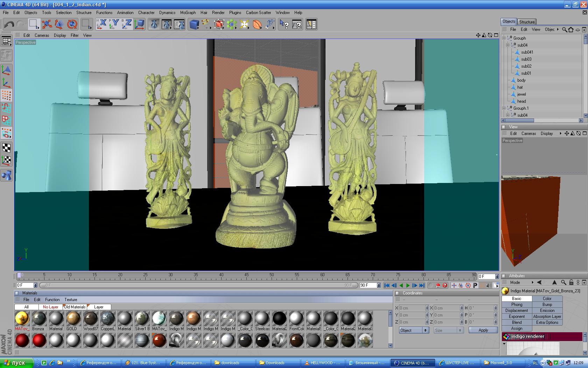The height and width of the screenshot is (368, 588).
Task: Collapse the Grouph.1 tree node
Action: [x=504, y=108]
